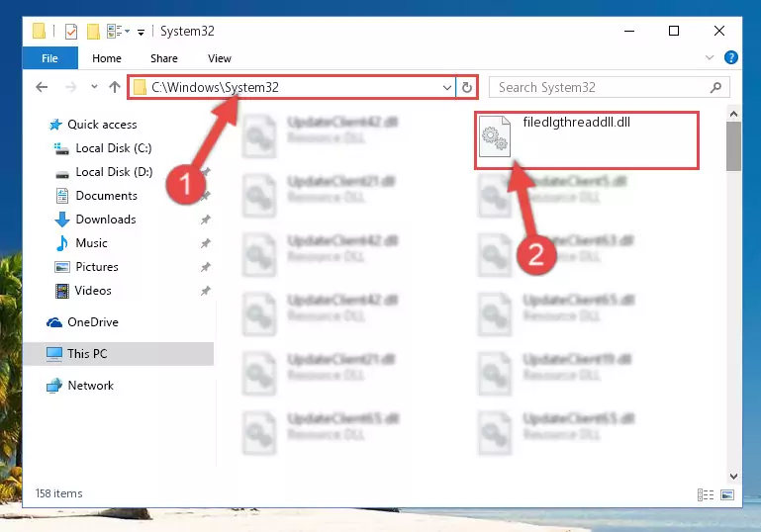761x532 pixels.
Task: Click the Local Disk (D:) drive icon
Action: tap(62, 174)
